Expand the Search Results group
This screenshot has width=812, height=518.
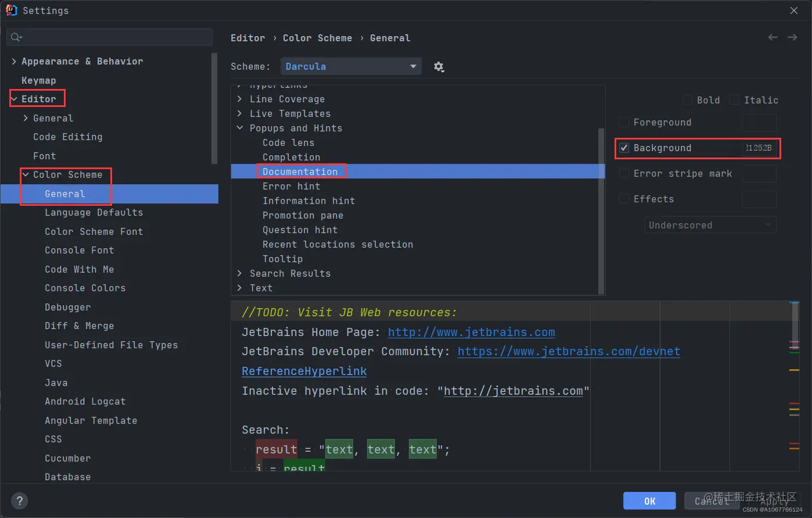(240, 273)
